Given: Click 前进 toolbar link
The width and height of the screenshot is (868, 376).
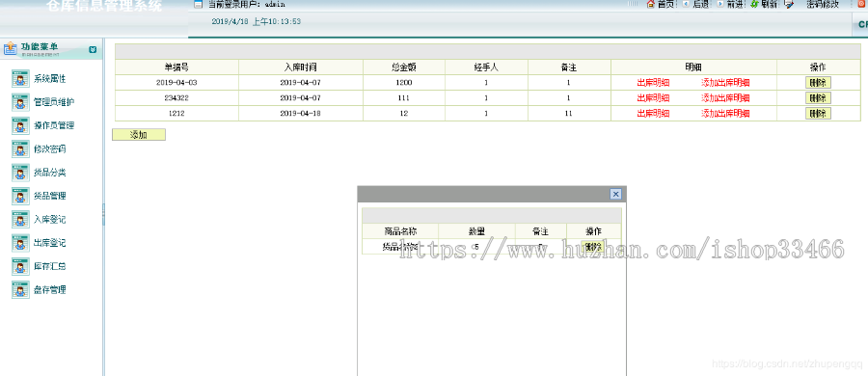Looking at the screenshot, I should click(735, 5).
